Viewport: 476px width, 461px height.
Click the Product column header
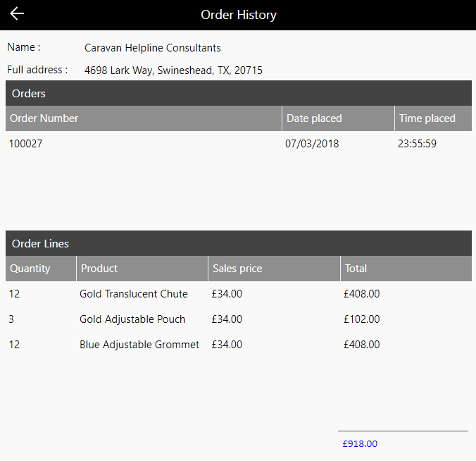[142, 269]
